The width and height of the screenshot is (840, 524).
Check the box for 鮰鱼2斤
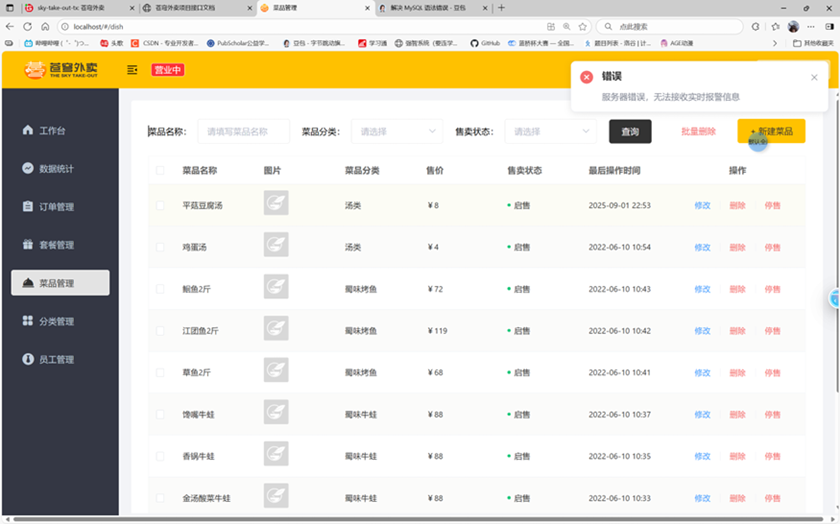point(160,289)
